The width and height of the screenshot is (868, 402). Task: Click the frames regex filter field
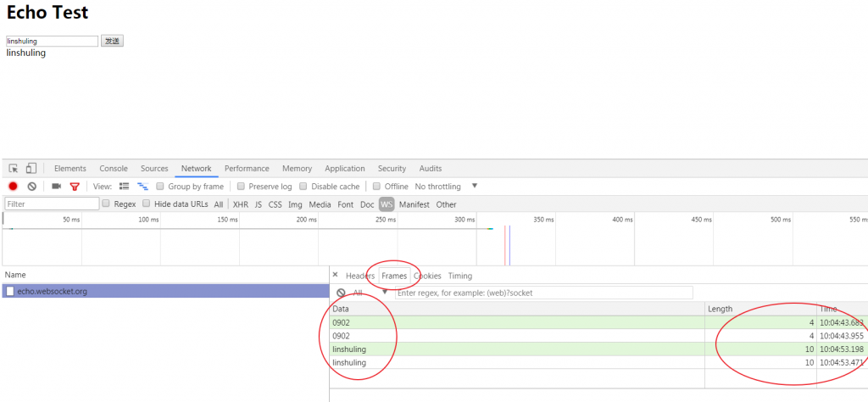point(543,293)
